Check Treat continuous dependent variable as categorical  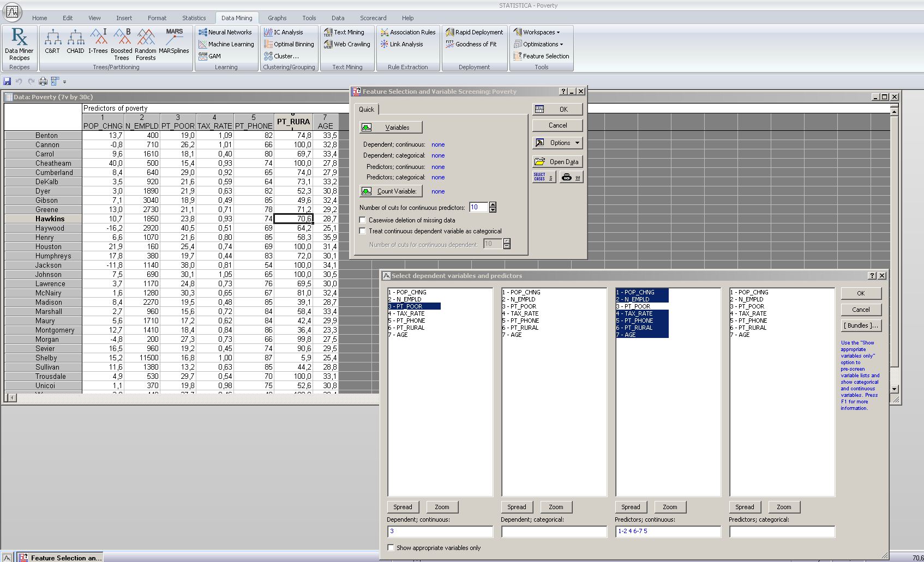click(x=363, y=231)
